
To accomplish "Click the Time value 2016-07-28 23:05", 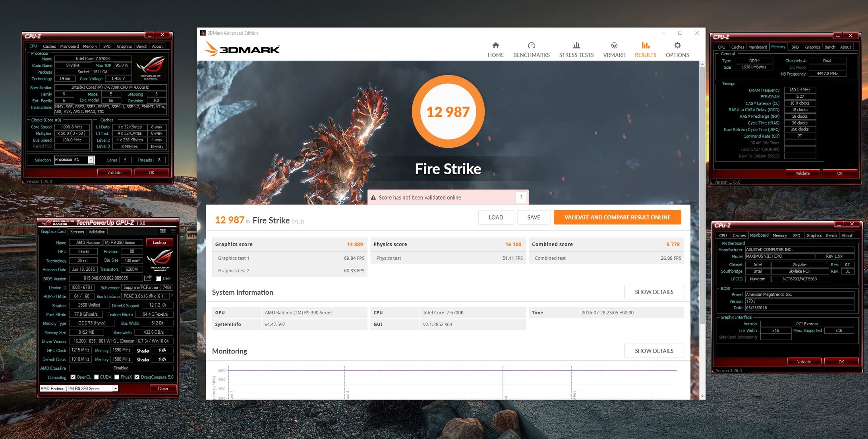I will (x=607, y=313).
